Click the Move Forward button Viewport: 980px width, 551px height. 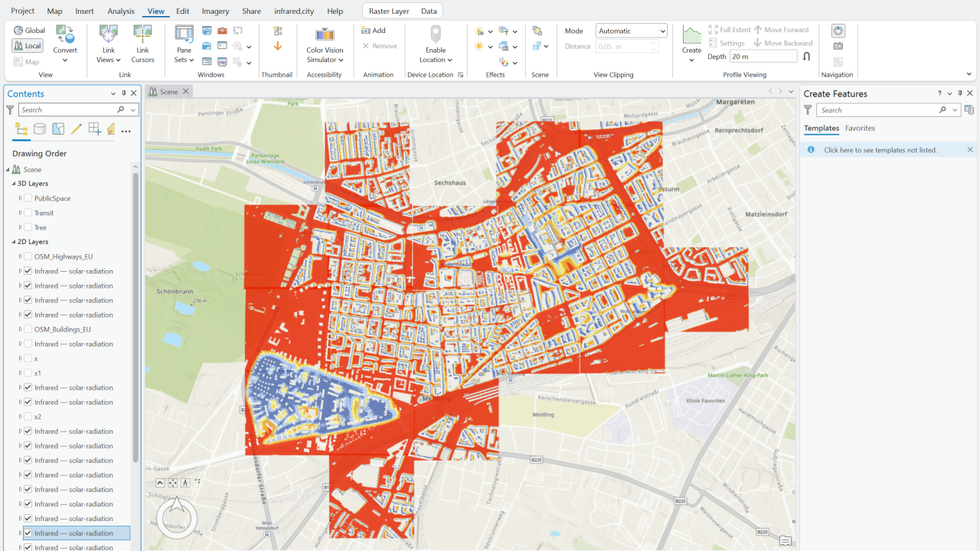click(x=782, y=30)
